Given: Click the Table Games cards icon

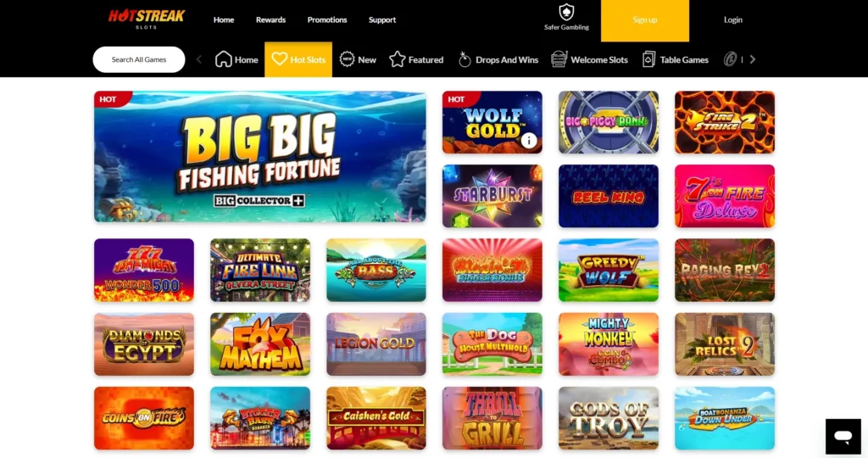Looking at the screenshot, I should point(648,59).
